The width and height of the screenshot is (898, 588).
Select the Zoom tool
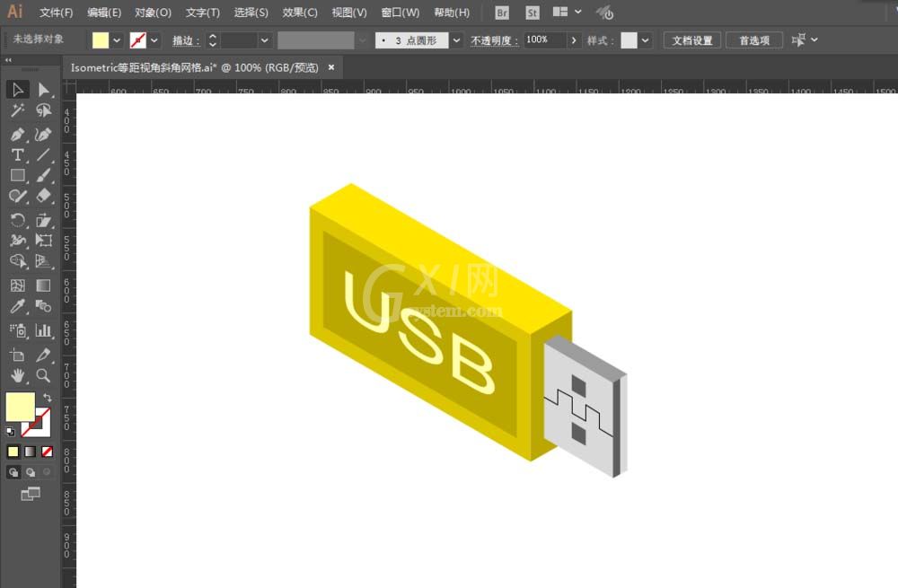43,375
